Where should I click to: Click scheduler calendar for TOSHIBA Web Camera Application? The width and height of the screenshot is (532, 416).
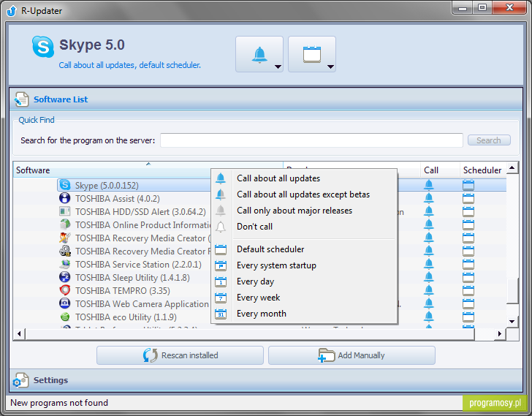468,303
